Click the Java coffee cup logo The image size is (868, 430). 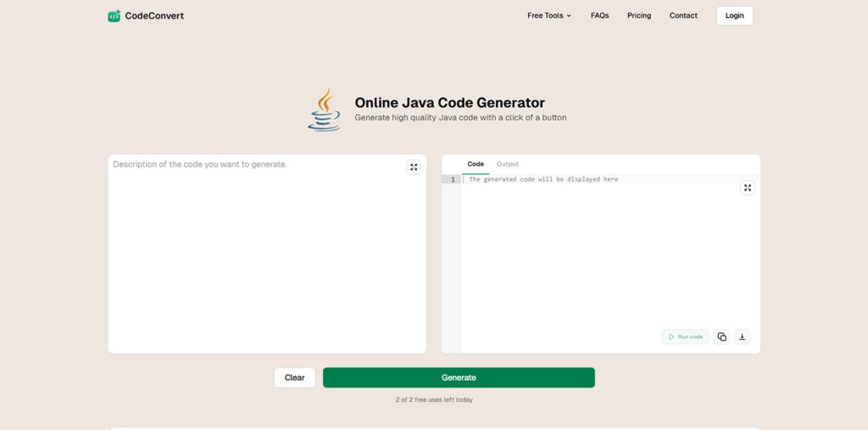point(325,109)
